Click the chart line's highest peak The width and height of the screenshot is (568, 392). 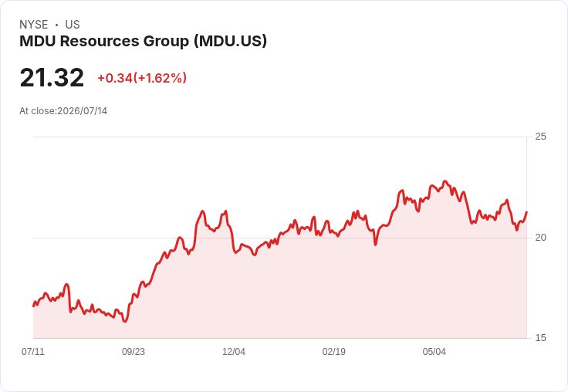coord(445,181)
